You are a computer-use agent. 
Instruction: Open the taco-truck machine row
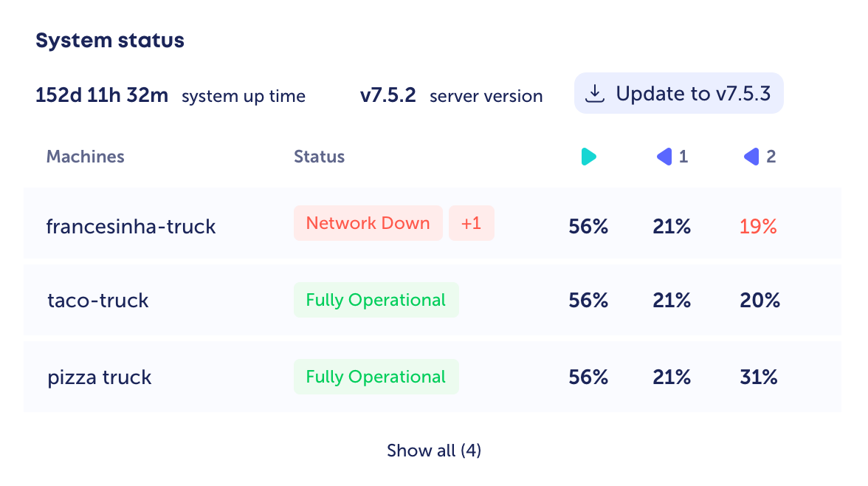click(98, 301)
